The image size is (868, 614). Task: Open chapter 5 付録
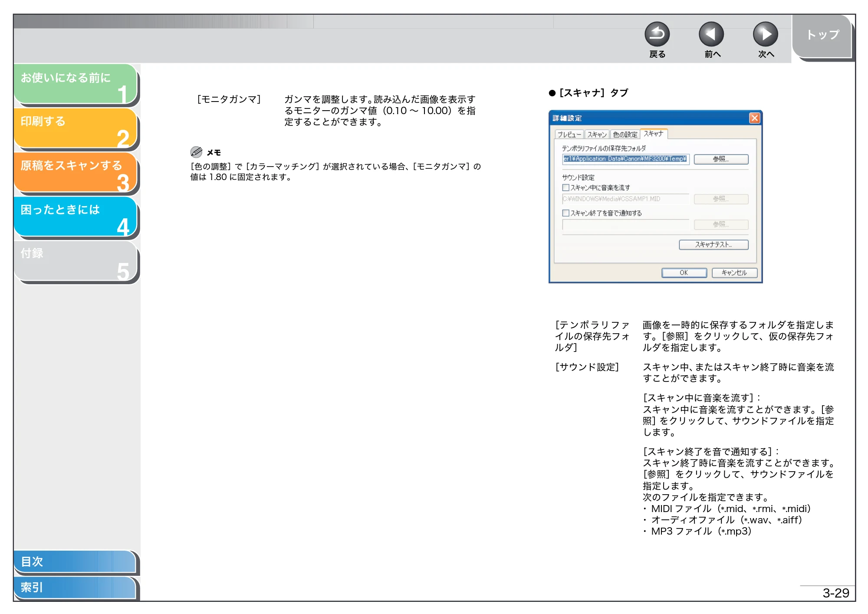76,261
